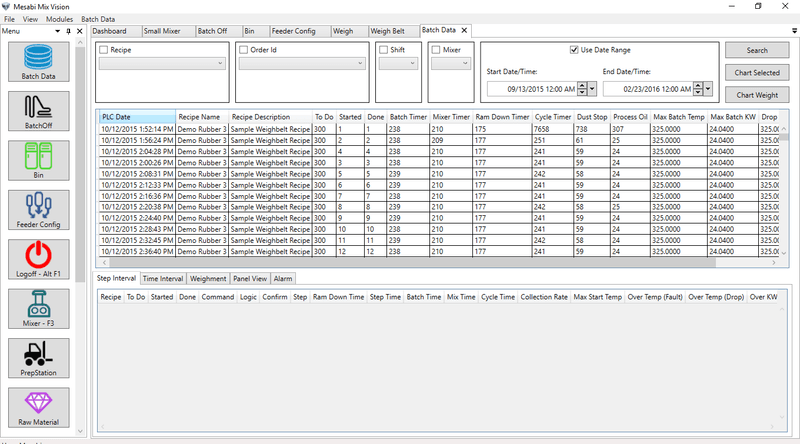Click the End Date/Time spinner
The image size is (800, 444).
(x=698, y=89)
